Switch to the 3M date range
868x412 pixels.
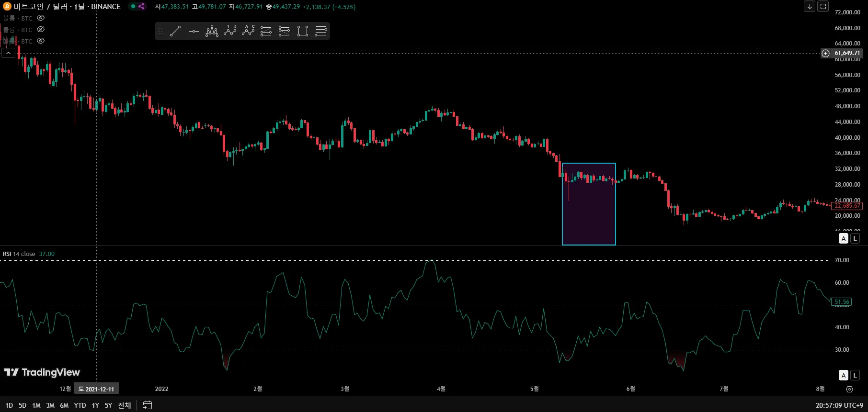click(x=50, y=405)
